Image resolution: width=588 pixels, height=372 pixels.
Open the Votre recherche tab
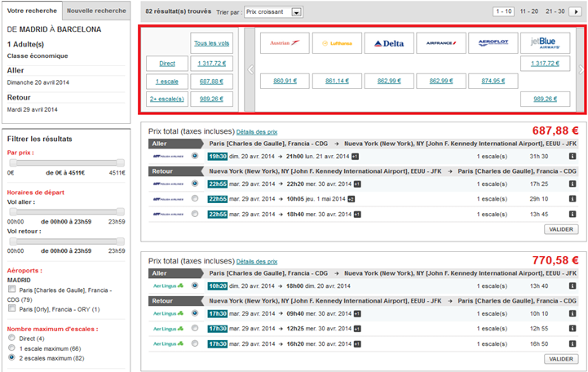pos(31,11)
